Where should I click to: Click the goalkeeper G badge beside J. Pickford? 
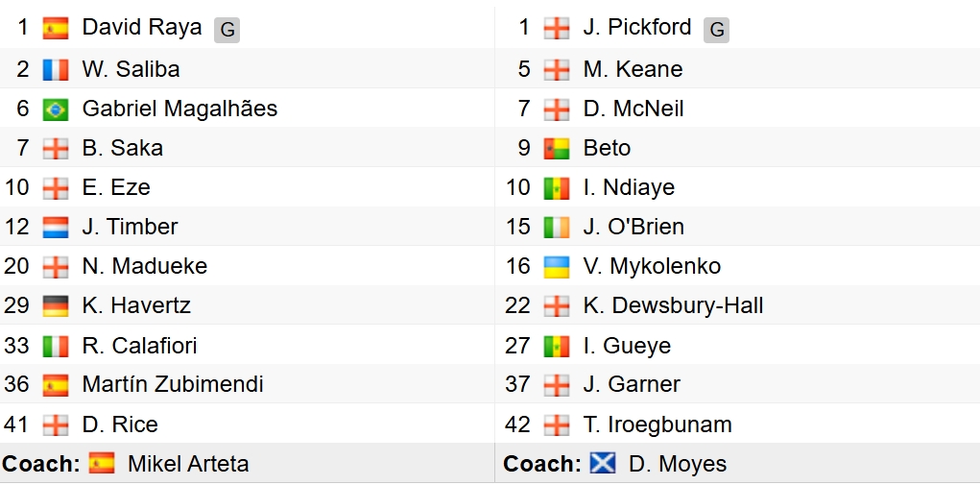click(x=716, y=30)
